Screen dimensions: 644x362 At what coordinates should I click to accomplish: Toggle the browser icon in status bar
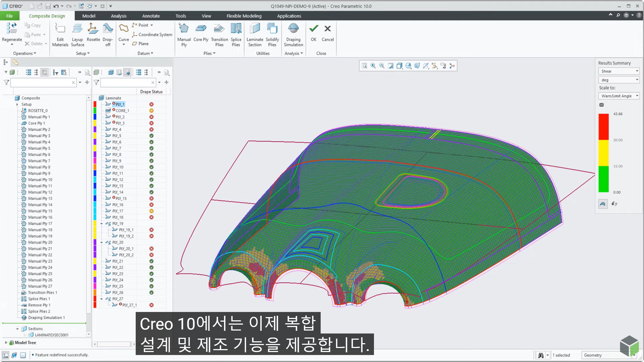(x=14, y=355)
